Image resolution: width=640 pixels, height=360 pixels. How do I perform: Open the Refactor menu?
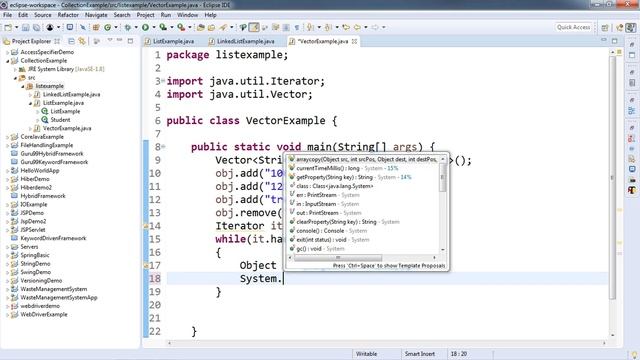point(68,15)
